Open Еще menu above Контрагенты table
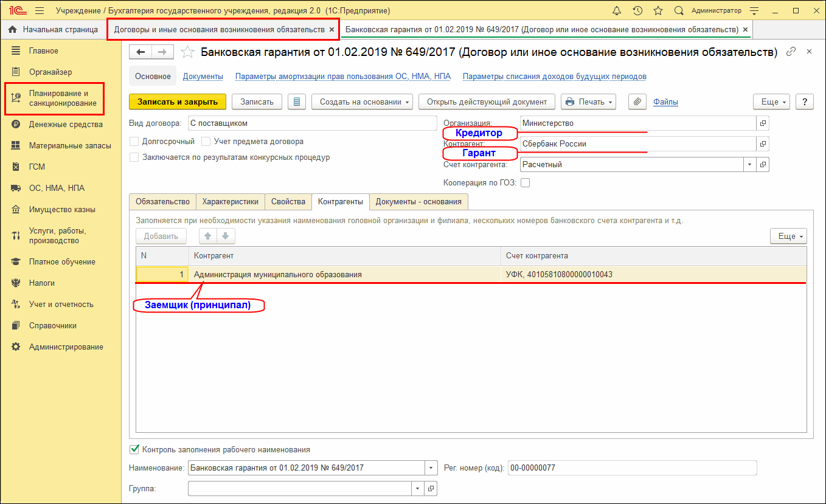Viewport: 826px width, 504px height. [x=788, y=236]
